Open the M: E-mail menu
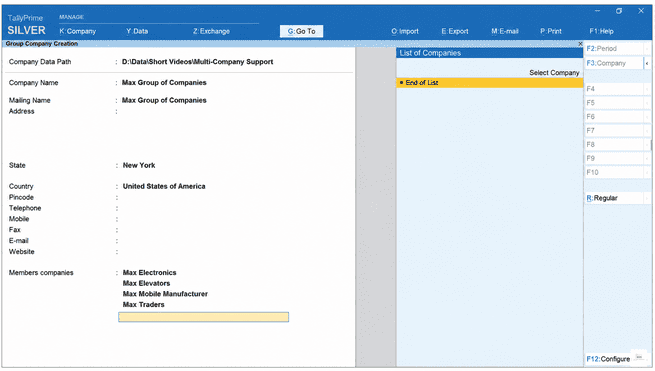This screenshot has width=655, height=371. (x=505, y=31)
